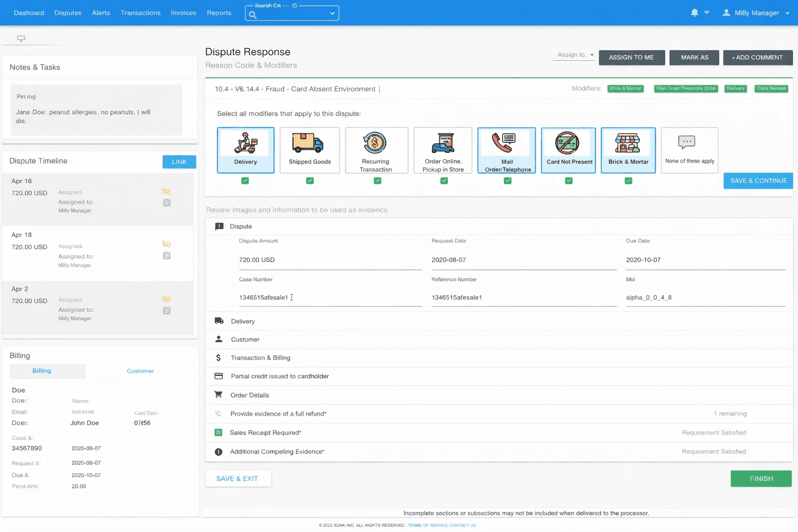Click the unlink icon in Apr 2 entry
This screenshot has width=798, height=532.
click(x=166, y=299)
